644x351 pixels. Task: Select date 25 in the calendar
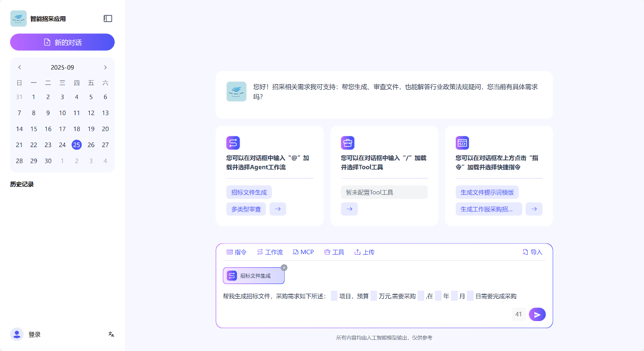coord(77,145)
